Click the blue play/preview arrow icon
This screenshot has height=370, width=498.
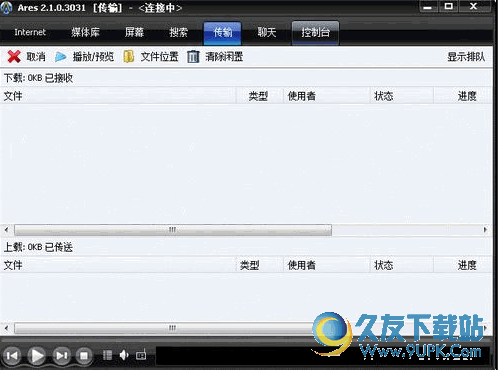click(60, 57)
